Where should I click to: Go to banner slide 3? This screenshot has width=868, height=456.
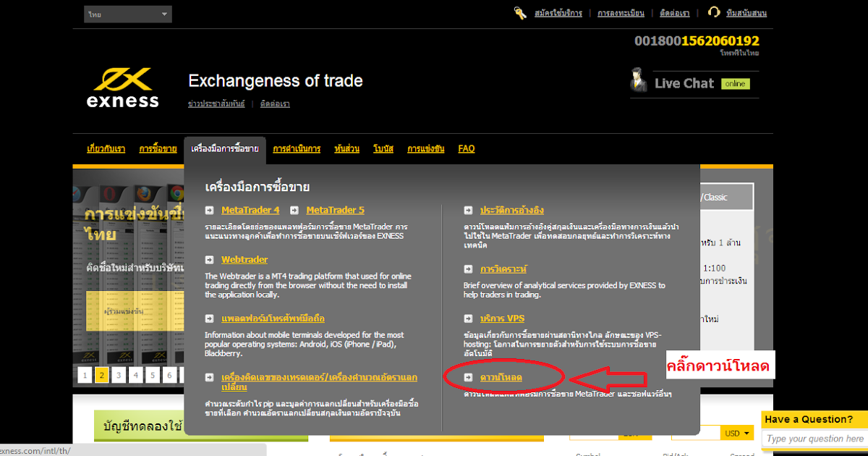click(x=119, y=374)
